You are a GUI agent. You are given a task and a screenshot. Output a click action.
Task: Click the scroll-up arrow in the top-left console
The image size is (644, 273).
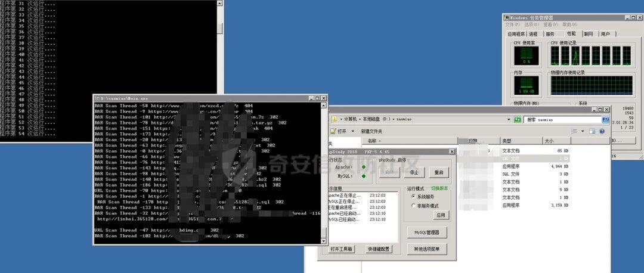(219, 3)
